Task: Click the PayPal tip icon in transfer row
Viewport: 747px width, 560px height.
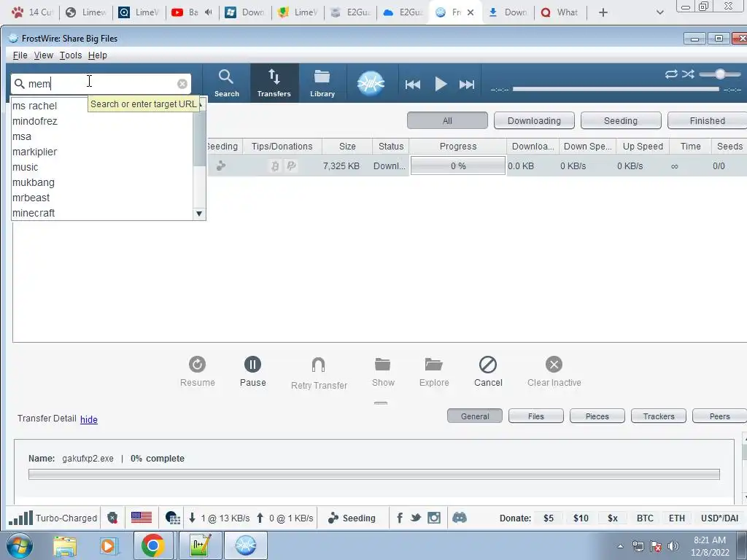Action: (x=291, y=166)
